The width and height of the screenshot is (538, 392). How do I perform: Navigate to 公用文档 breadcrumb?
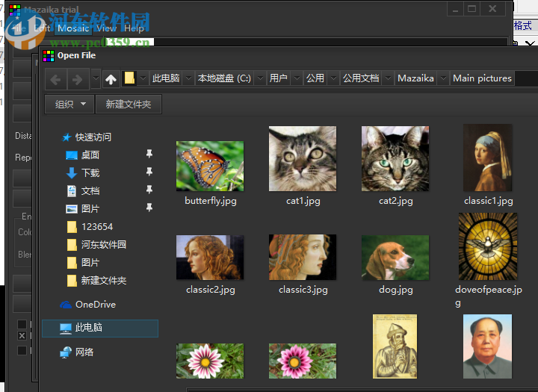coord(361,78)
